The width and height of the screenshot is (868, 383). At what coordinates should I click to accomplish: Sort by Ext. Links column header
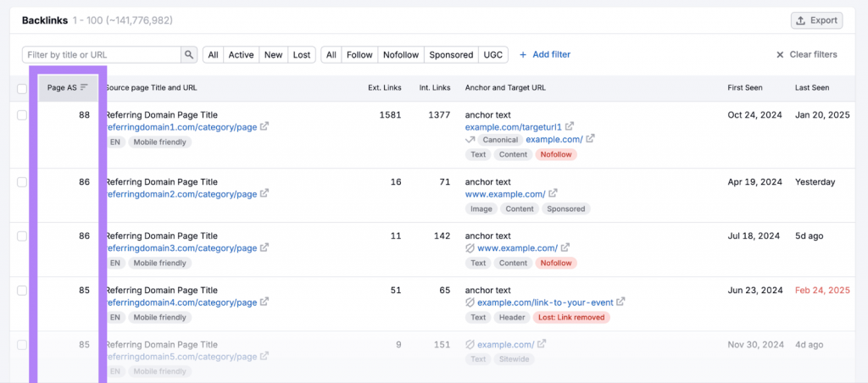385,87
